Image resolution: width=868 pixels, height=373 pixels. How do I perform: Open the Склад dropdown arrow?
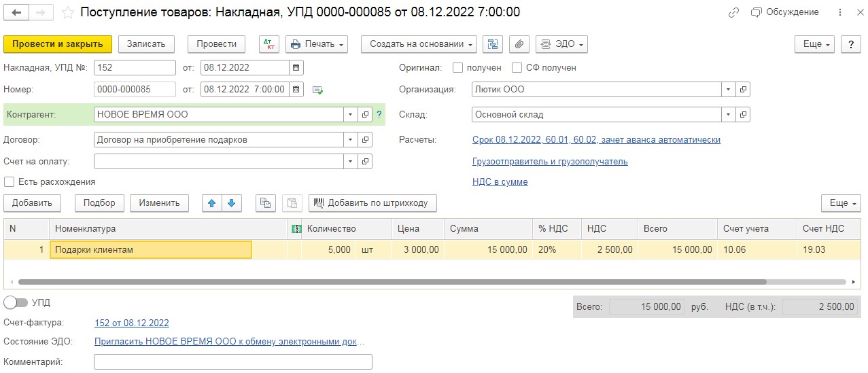[728, 115]
